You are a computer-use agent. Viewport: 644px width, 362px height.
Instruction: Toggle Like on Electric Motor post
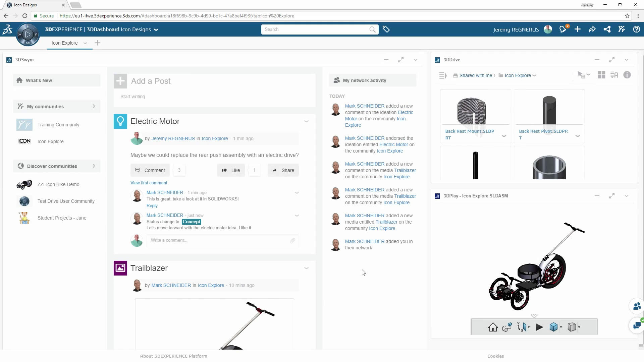pos(231,170)
